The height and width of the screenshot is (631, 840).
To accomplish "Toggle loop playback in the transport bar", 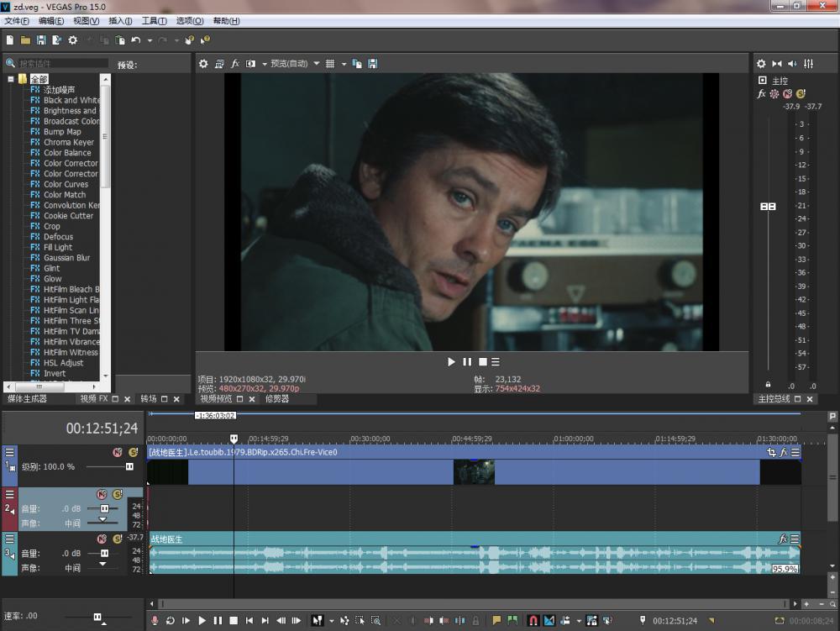I will point(171,620).
